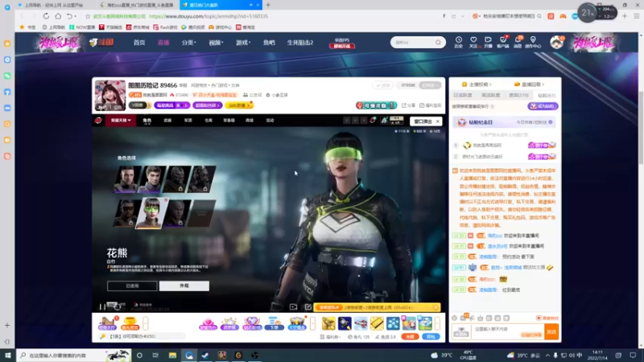Click the orange 发送 send button in chat
The image size is (644, 362).
pyautogui.click(x=551, y=331)
